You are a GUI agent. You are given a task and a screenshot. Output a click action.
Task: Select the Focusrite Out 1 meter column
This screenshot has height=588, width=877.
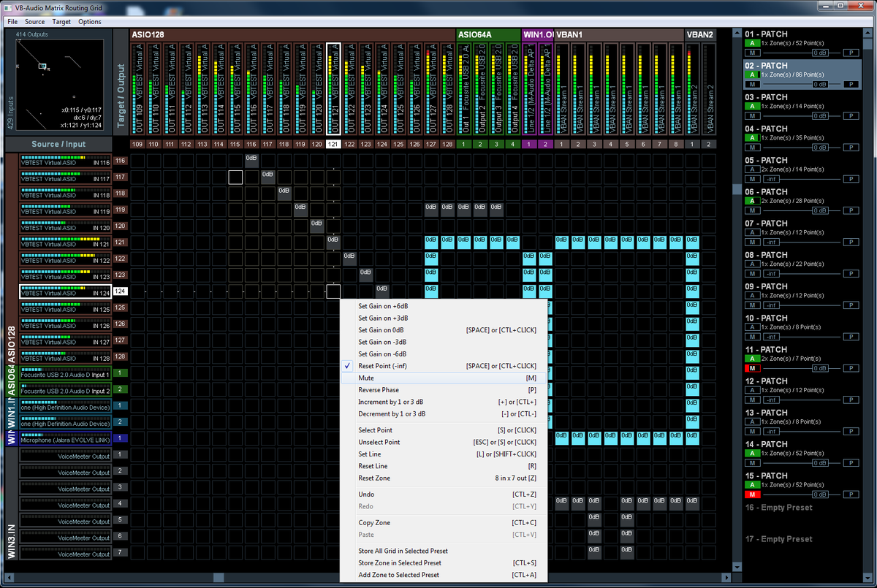[x=464, y=88]
